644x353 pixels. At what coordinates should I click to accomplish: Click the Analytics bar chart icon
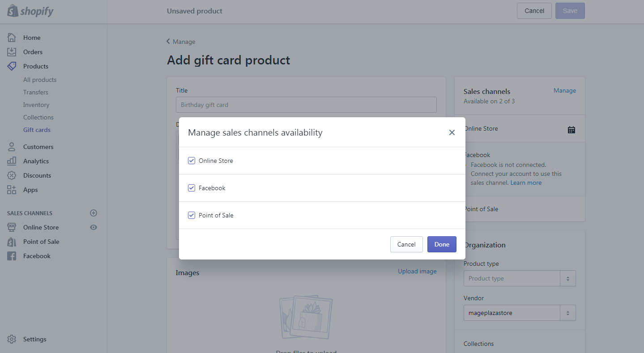[x=12, y=161]
